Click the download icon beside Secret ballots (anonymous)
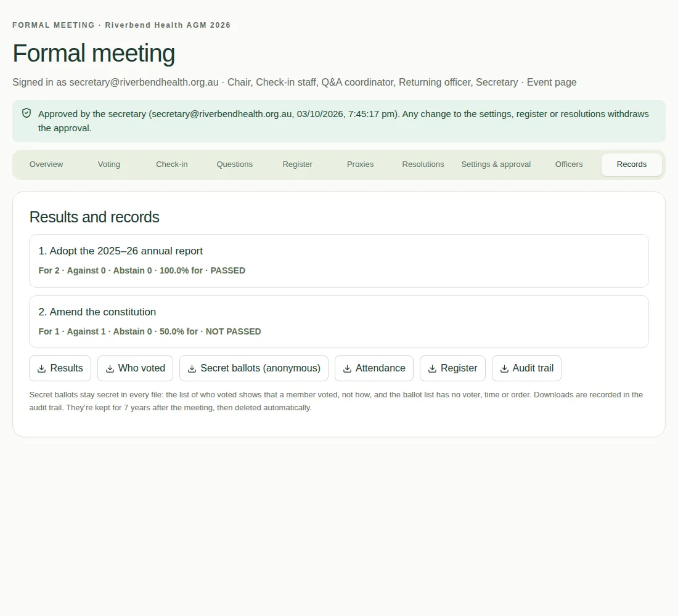 (192, 368)
